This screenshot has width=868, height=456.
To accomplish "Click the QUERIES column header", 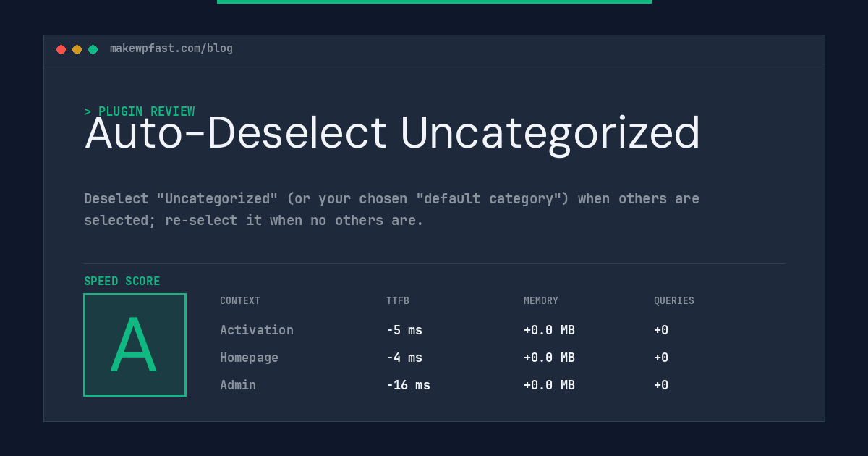I will pyautogui.click(x=674, y=301).
